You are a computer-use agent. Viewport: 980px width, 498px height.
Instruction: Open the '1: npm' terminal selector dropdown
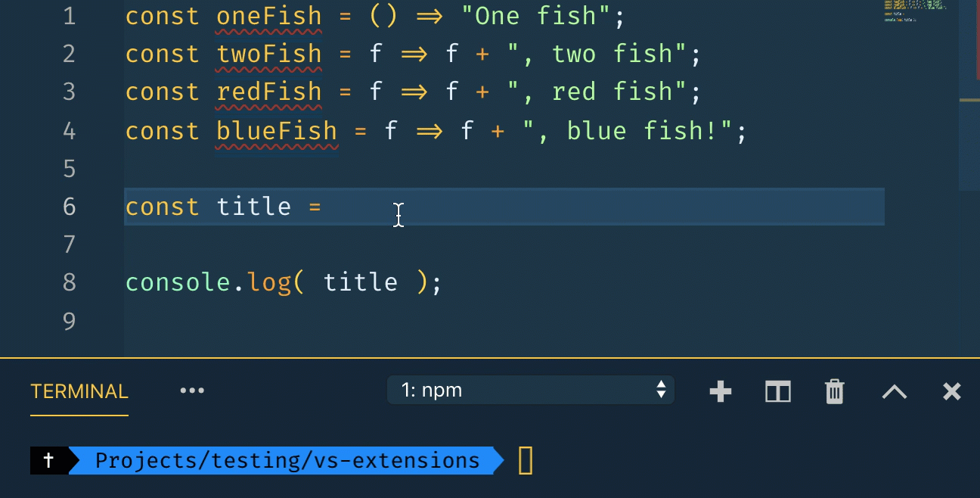tap(530, 391)
